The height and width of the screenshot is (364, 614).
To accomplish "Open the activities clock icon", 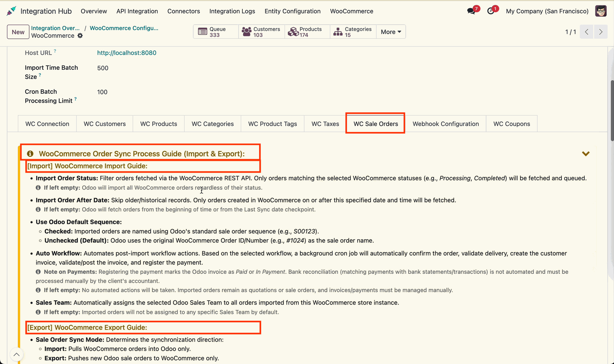I will [491, 11].
